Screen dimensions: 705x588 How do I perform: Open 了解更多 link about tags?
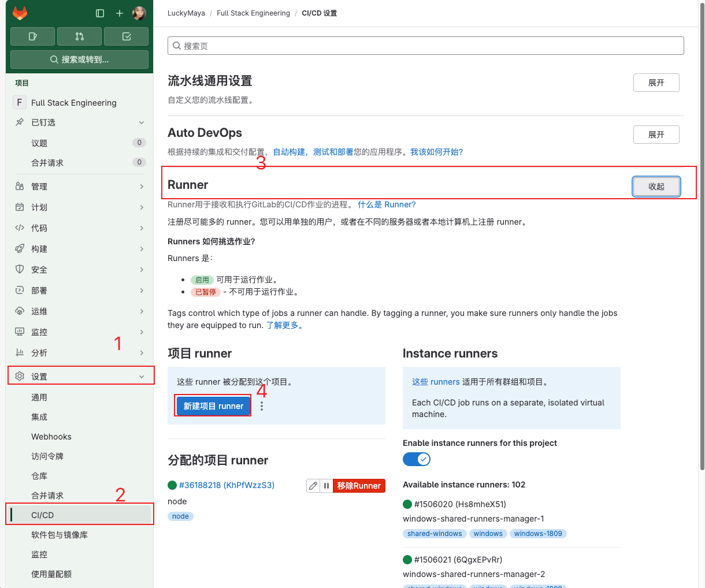pyautogui.click(x=284, y=325)
